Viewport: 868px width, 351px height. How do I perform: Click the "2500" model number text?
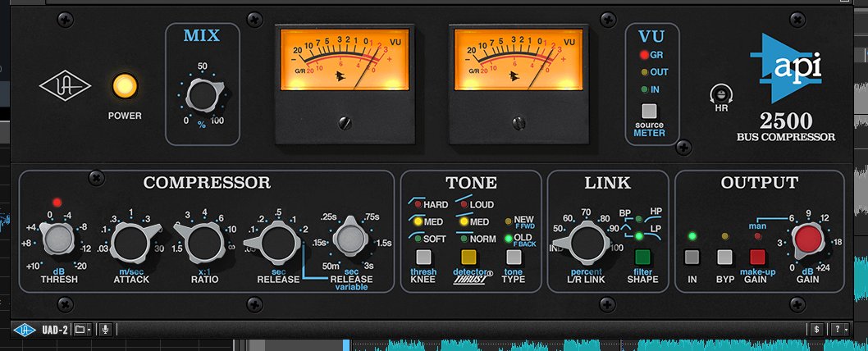pyautogui.click(x=786, y=121)
